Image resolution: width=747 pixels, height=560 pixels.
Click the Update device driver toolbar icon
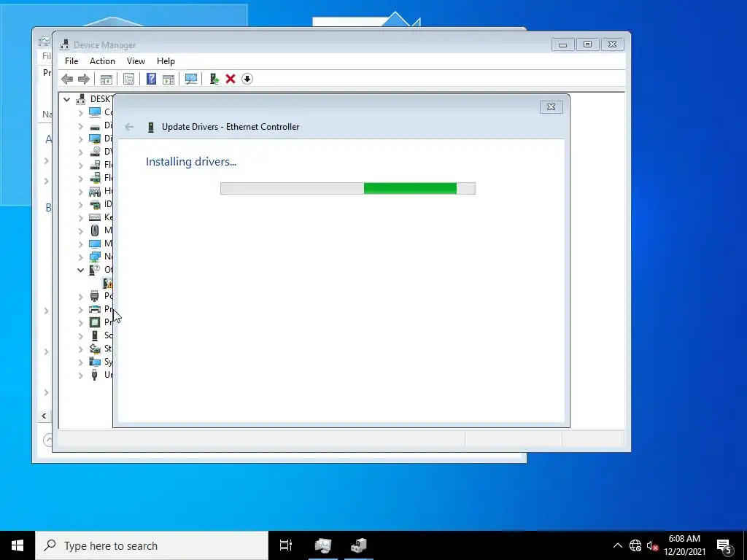[214, 79]
